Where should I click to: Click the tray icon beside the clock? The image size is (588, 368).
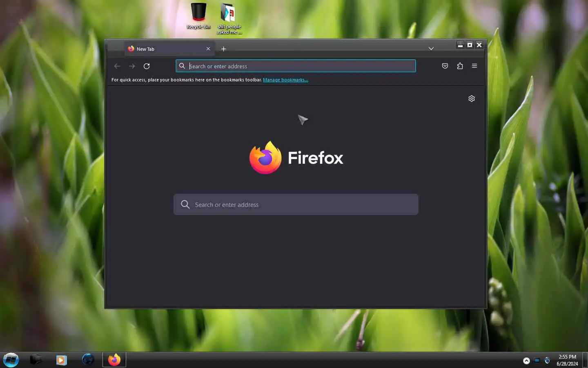(x=547, y=360)
